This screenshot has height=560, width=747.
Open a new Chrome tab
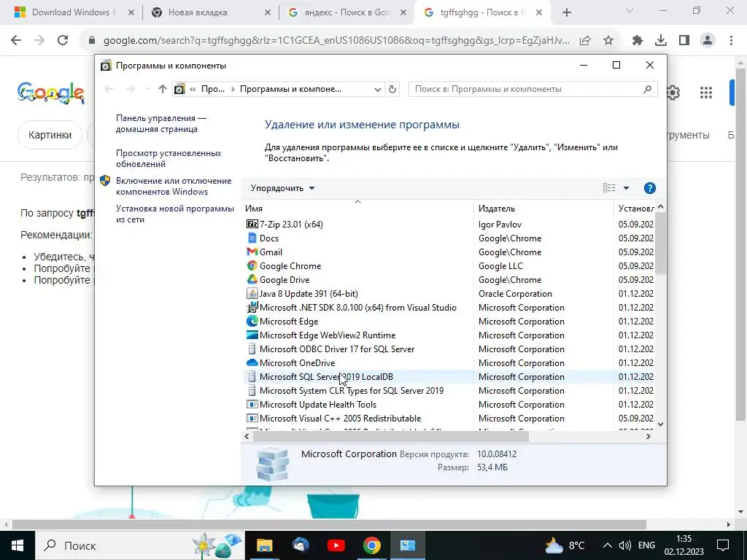click(x=566, y=13)
